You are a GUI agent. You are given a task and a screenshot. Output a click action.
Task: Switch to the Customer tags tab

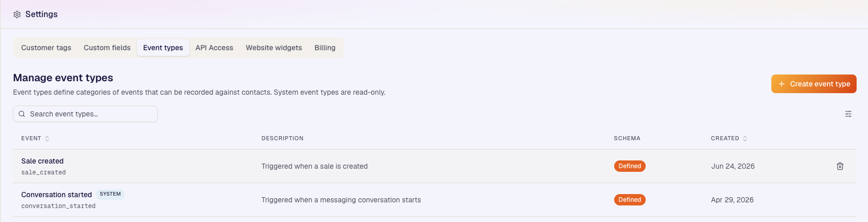[46, 48]
